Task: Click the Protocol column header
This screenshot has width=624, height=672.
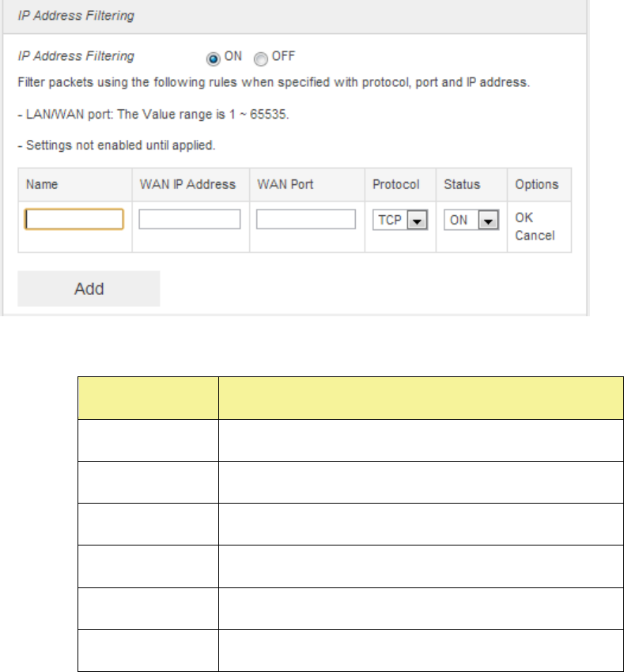Action: tap(395, 184)
